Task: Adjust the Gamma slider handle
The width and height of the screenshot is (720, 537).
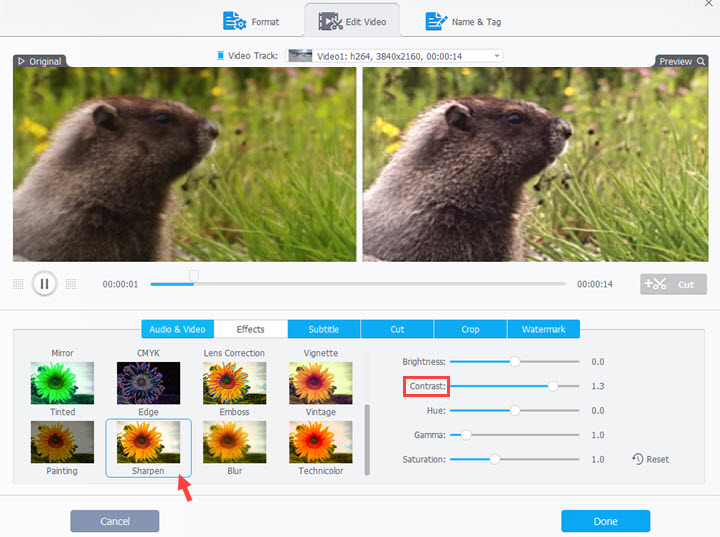Action: [x=466, y=435]
